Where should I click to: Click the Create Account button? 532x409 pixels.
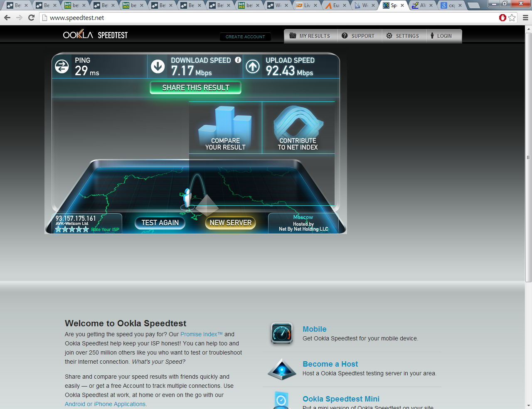tap(245, 37)
